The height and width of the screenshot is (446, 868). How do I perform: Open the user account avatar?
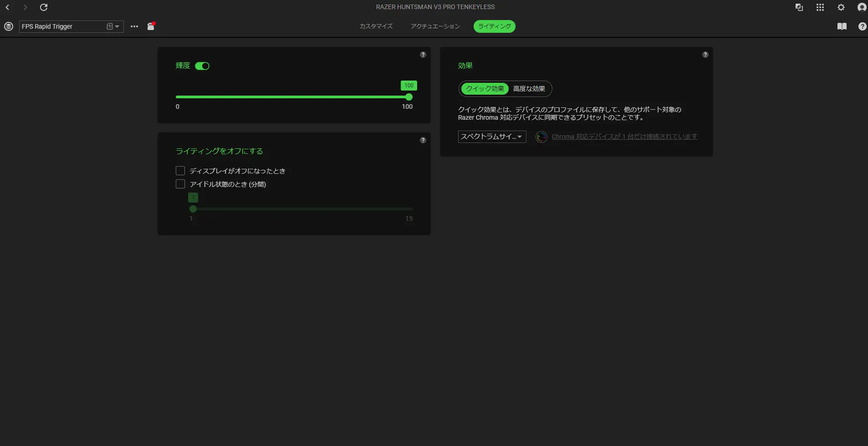pyautogui.click(x=862, y=7)
